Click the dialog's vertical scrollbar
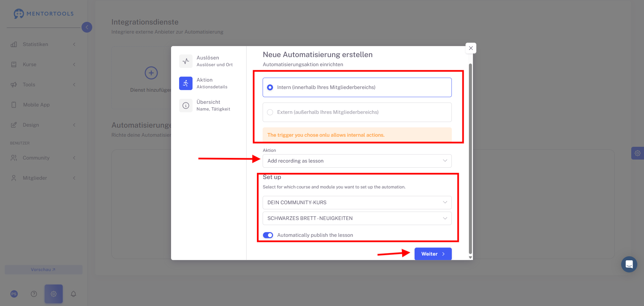Viewport: 644px width, 306px height. pos(470,159)
